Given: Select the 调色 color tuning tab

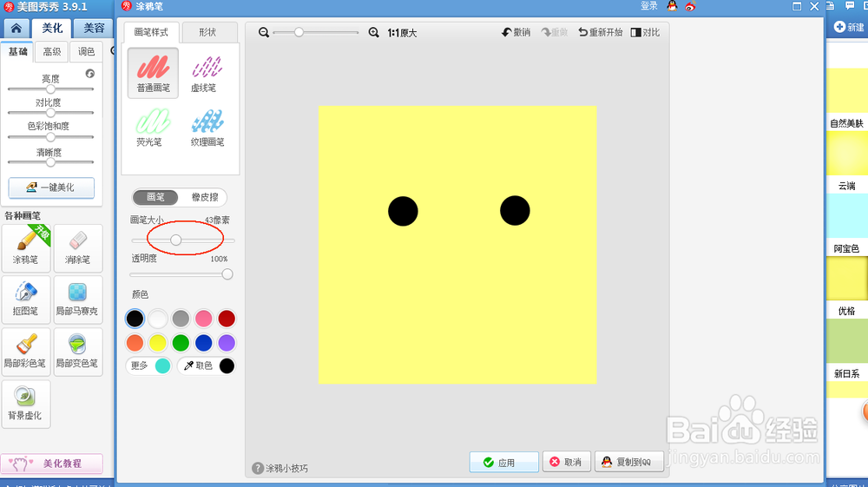Looking at the screenshot, I should point(86,51).
